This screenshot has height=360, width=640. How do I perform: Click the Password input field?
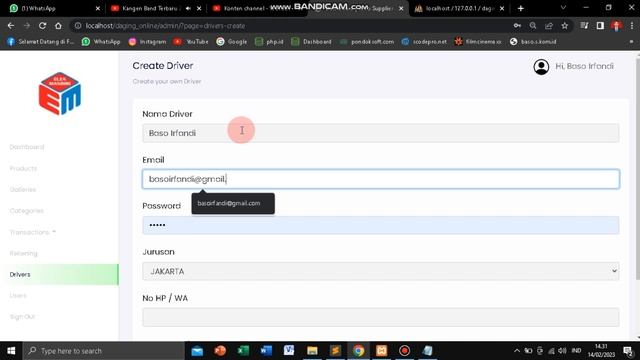380,225
